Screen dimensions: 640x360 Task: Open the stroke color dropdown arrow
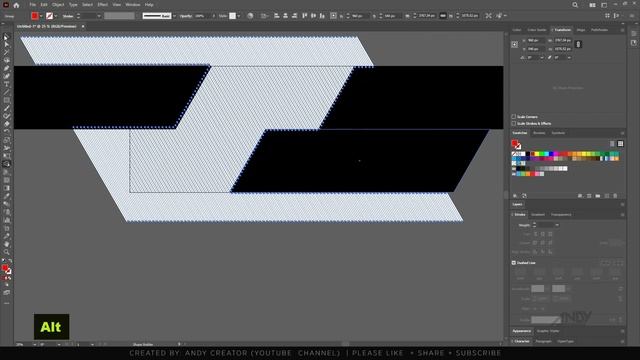[56, 16]
